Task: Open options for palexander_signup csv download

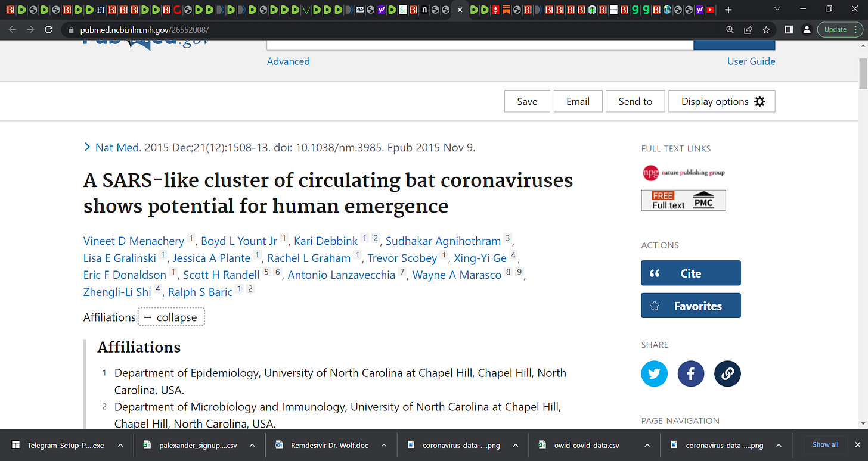Action: click(252, 445)
